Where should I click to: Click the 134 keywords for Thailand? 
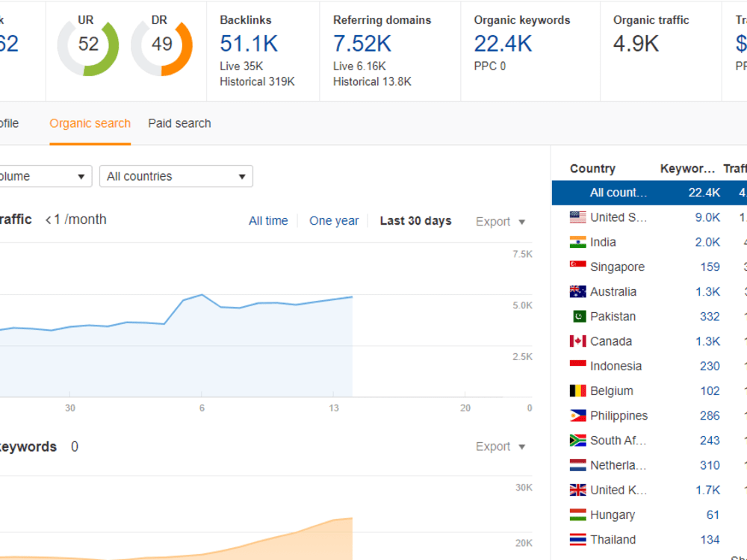point(710,539)
